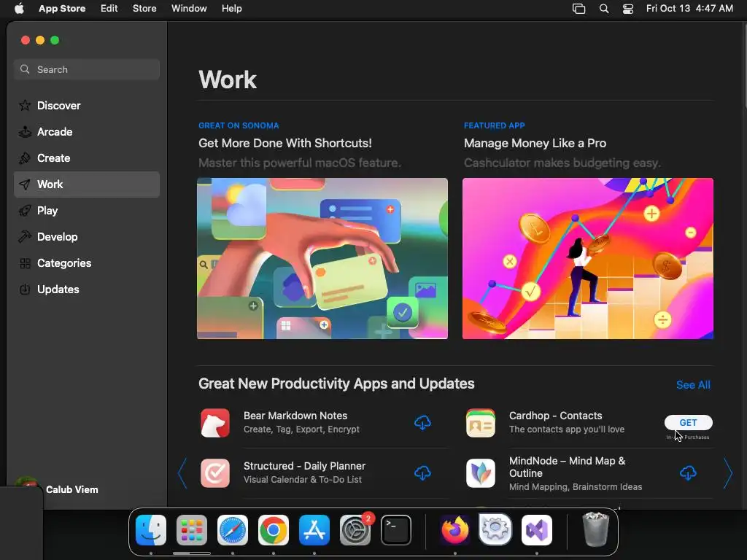Screen dimensions: 747x560
Task: Download Bear Markdown Notes from cloud
Action: click(x=422, y=423)
